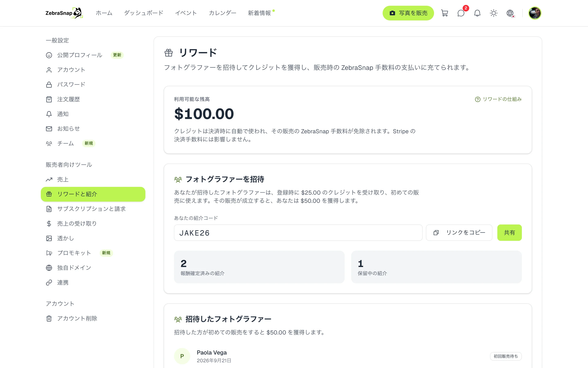Click image icon for 透かし
The image size is (588, 368).
tap(49, 239)
